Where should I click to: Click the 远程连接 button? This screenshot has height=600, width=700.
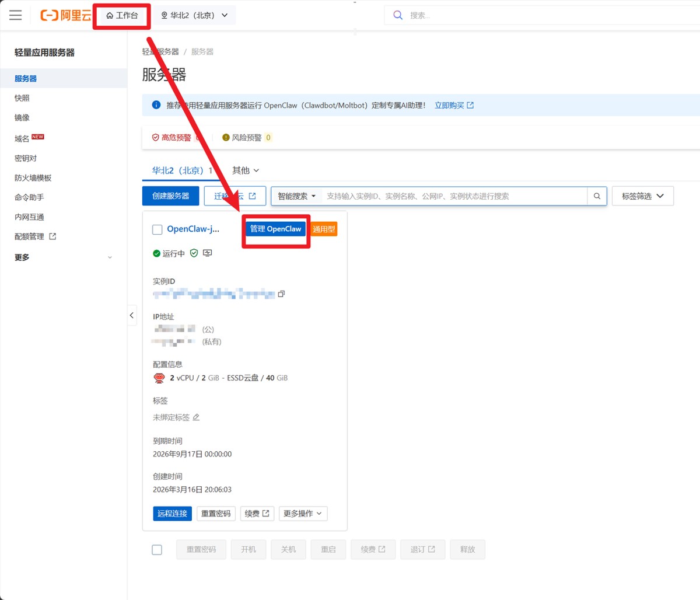(172, 514)
